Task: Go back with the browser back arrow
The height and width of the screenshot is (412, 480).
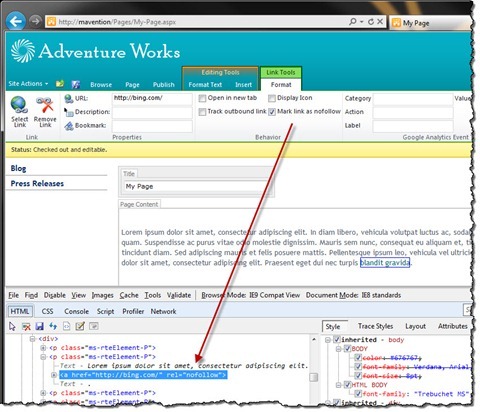Action: [x=16, y=21]
